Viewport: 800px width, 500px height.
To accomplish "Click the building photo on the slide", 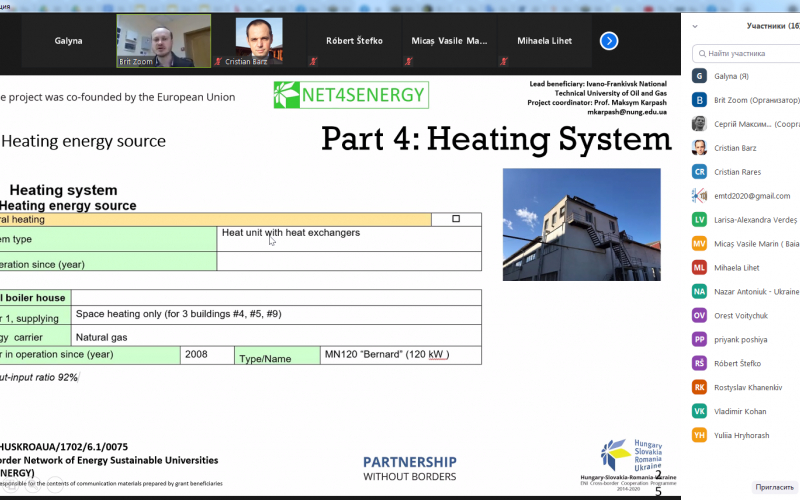I will tap(582, 224).
